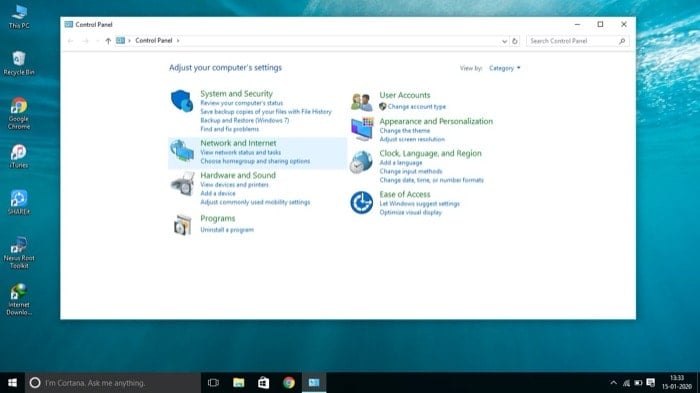Open SHAREit desktop shortcut

pyautogui.click(x=19, y=202)
